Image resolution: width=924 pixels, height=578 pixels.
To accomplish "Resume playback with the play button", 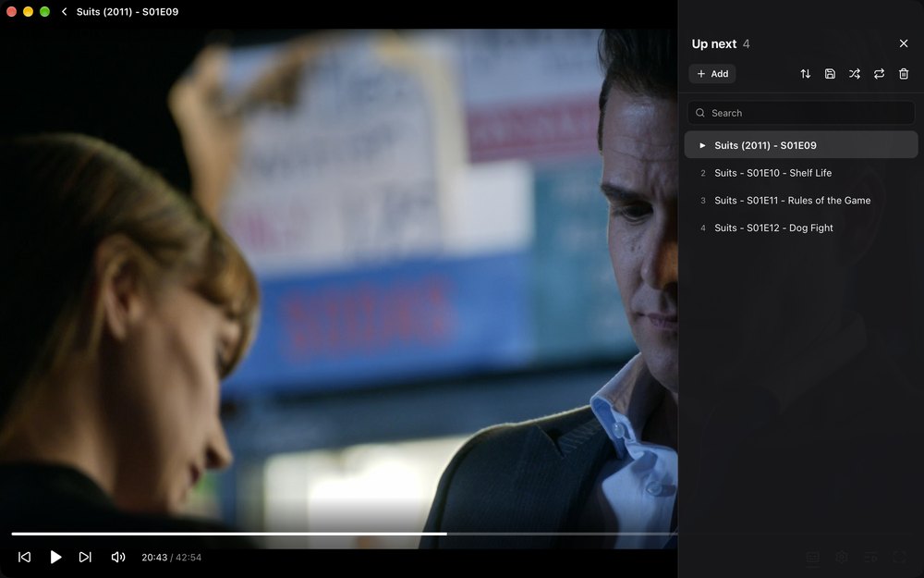I will (x=55, y=557).
